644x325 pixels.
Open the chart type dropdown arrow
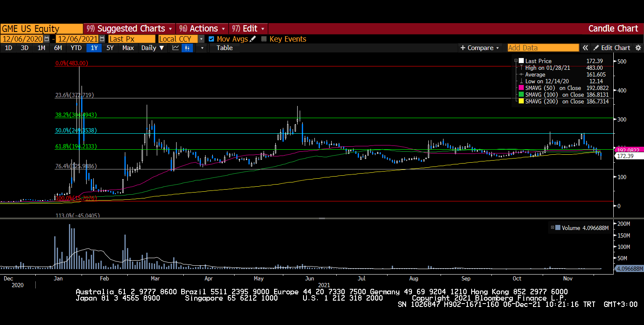202,48
